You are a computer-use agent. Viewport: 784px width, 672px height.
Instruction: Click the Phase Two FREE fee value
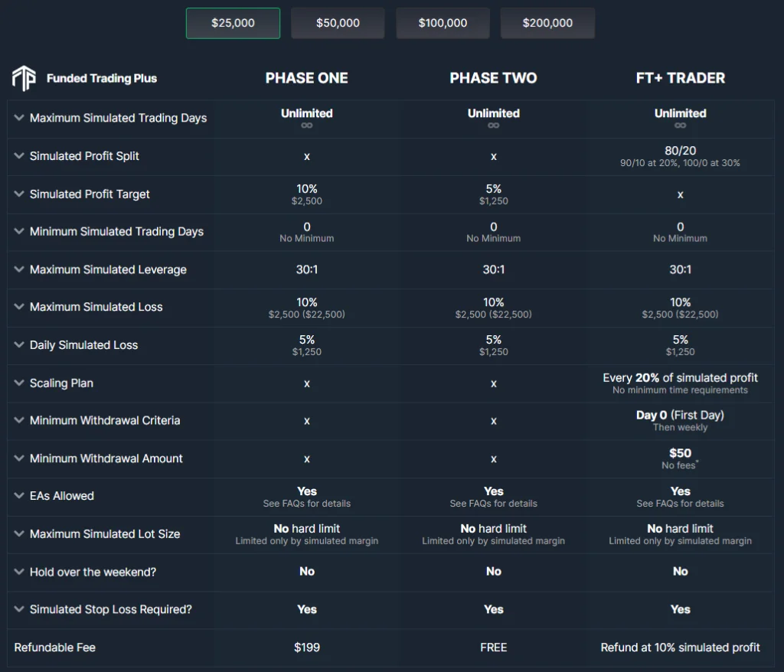tap(494, 648)
